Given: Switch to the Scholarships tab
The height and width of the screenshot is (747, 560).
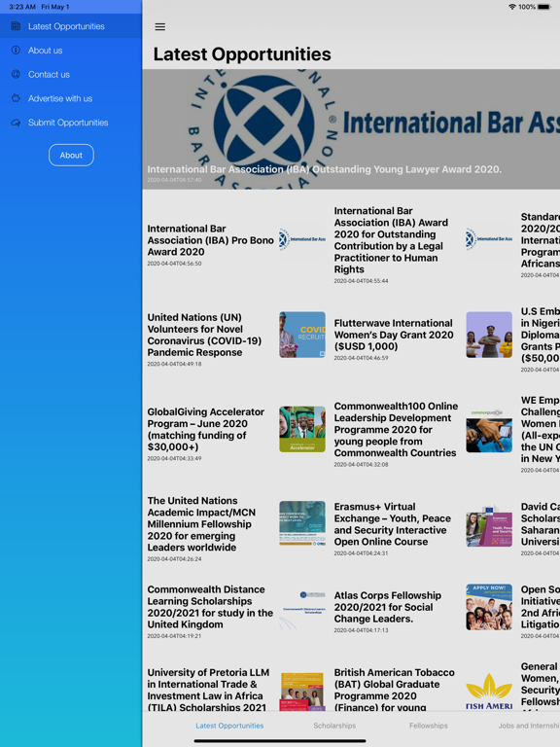Looking at the screenshot, I should pos(334,726).
